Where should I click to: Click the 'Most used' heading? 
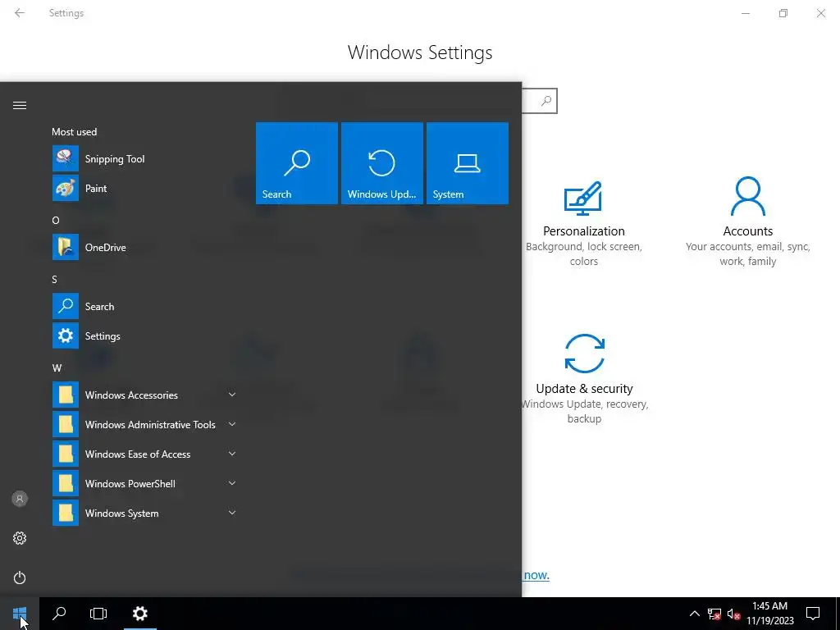pyautogui.click(x=75, y=132)
